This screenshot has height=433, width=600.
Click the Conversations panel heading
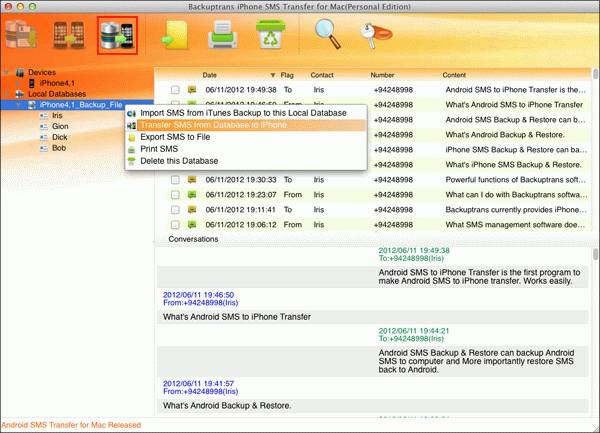pyautogui.click(x=193, y=239)
